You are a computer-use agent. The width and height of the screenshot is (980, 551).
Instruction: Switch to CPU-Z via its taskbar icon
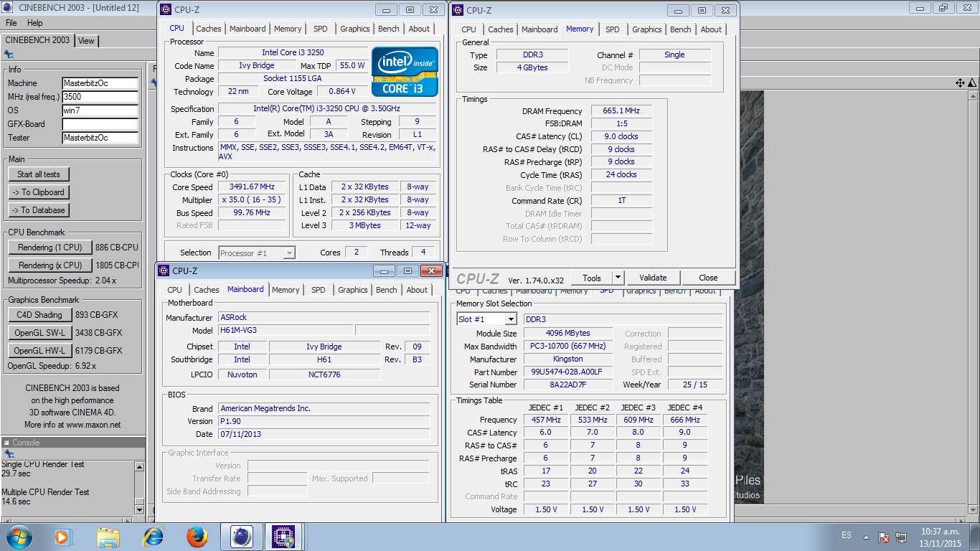tap(285, 536)
